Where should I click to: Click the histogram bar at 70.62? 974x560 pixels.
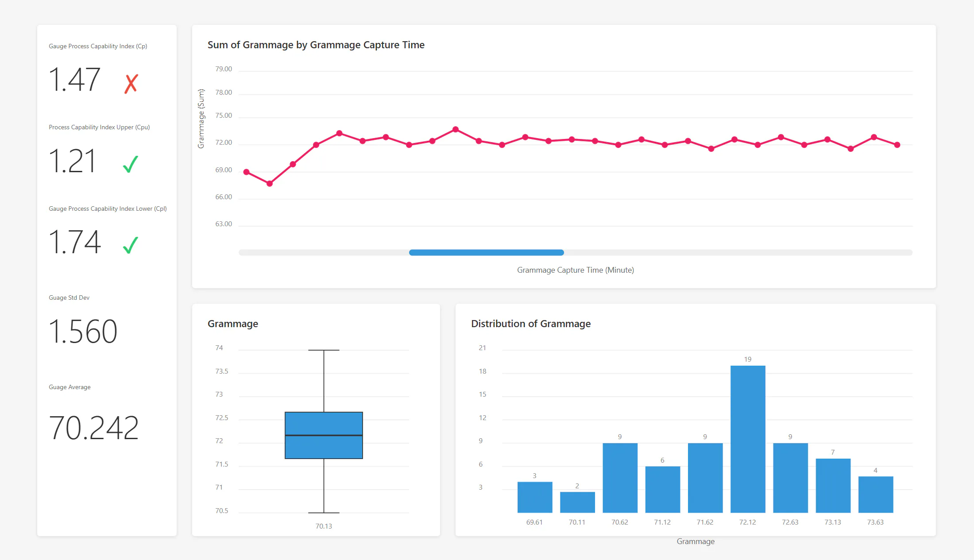coord(620,478)
